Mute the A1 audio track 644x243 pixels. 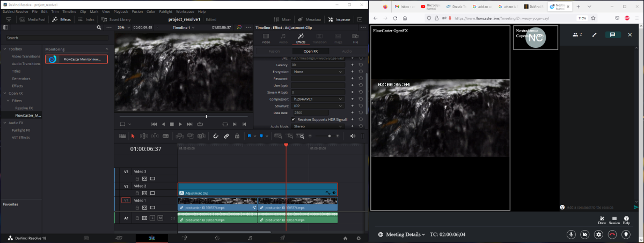(160, 218)
